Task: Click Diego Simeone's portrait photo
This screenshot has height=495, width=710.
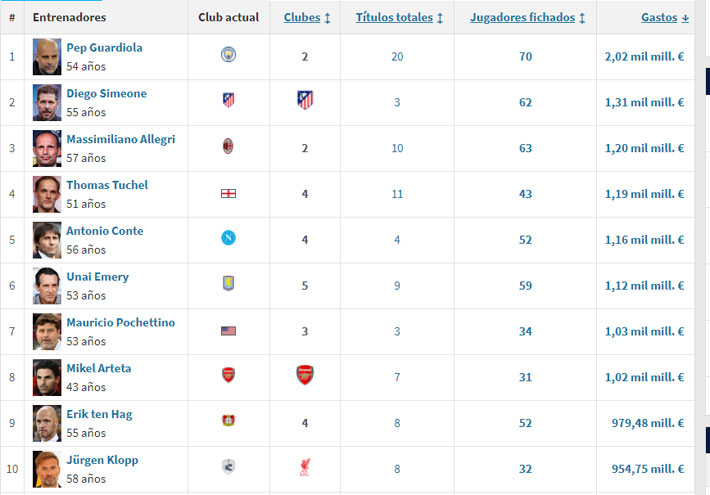Action: [x=46, y=102]
